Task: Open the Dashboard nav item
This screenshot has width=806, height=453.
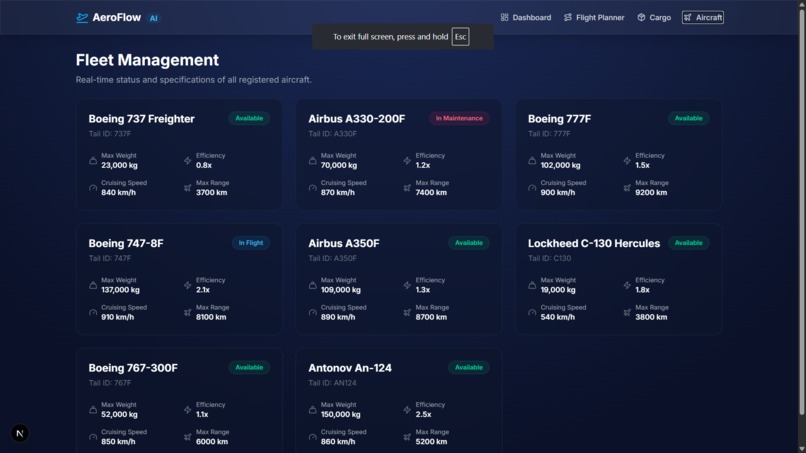Action: 525,17
